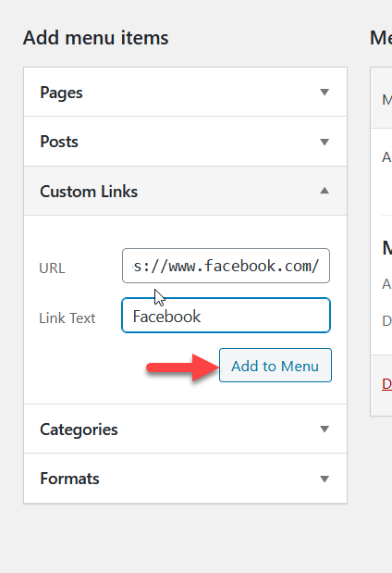Image resolution: width=392 pixels, height=573 pixels.
Task: Collapse Custom Links using the up arrow
Action: (325, 191)
